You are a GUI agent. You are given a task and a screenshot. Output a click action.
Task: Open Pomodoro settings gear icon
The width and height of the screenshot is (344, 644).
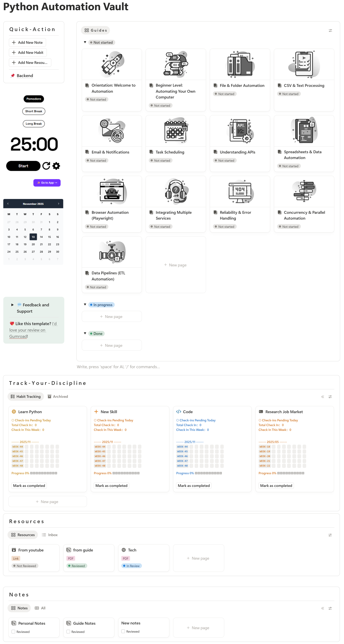click(x=56, y=166)
